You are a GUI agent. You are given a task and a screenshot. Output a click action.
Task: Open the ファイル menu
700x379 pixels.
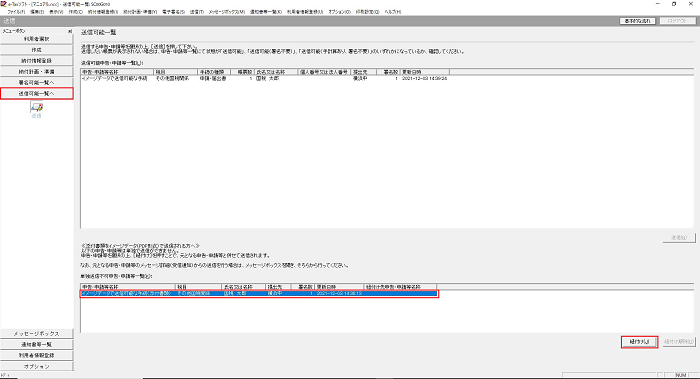click(x=16, y=12)
